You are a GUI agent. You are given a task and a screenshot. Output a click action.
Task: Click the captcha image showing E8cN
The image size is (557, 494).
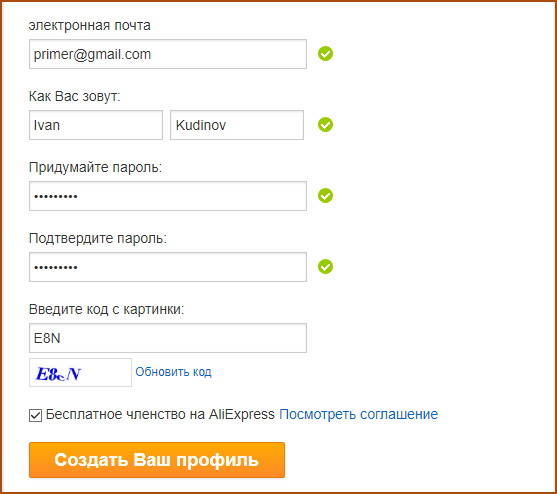point(80,373)
